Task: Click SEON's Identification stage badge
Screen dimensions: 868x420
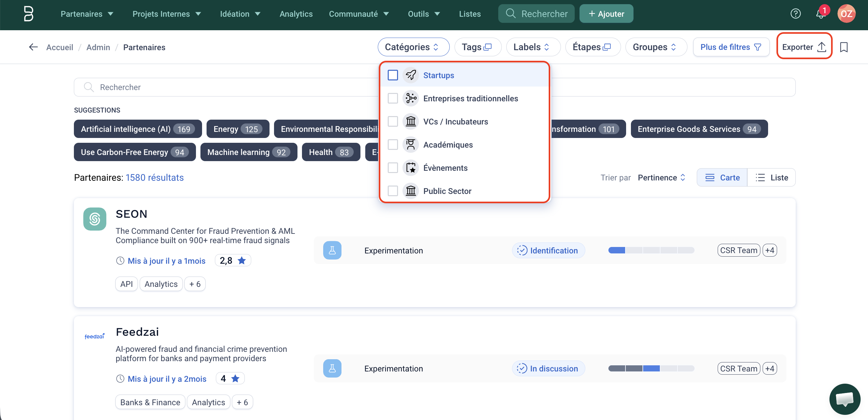Action: [x=548, y=250]
